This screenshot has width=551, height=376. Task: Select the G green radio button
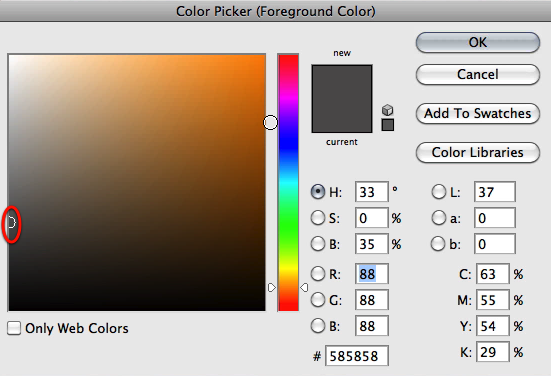pyautogui.click(x=318, y=300)
